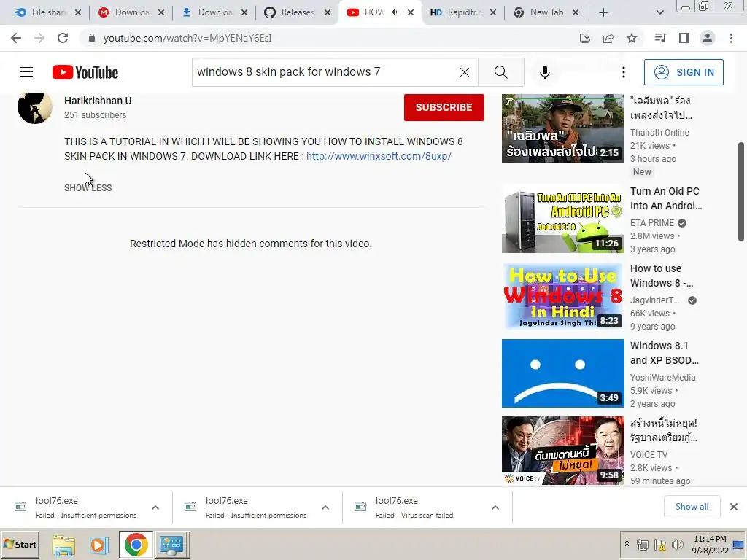The height and width of the screenshot is (560, 747).
Task: Open Windows 8.1 and XP BSOD thumbnail
Action: (x=562, y=373)
